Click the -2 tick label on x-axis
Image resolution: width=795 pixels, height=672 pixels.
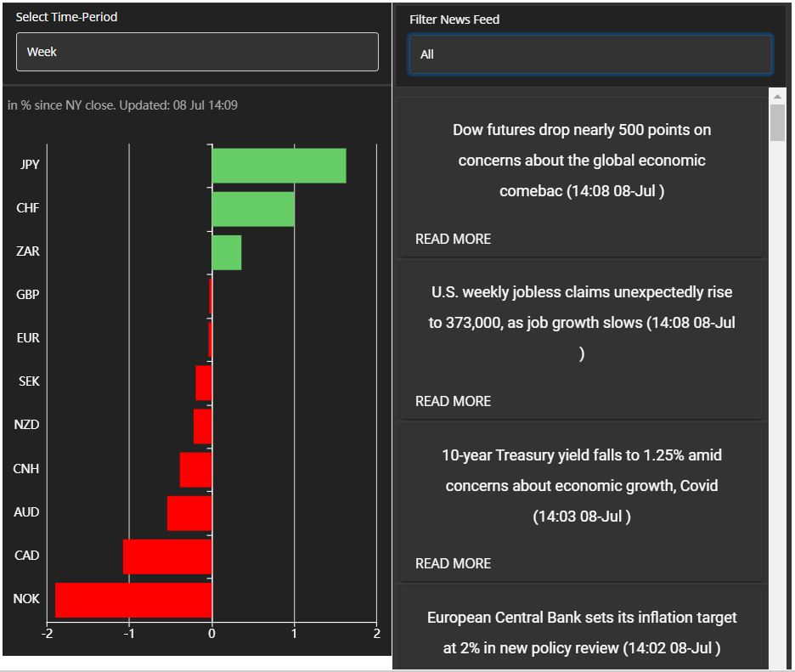tap(47, 634)
